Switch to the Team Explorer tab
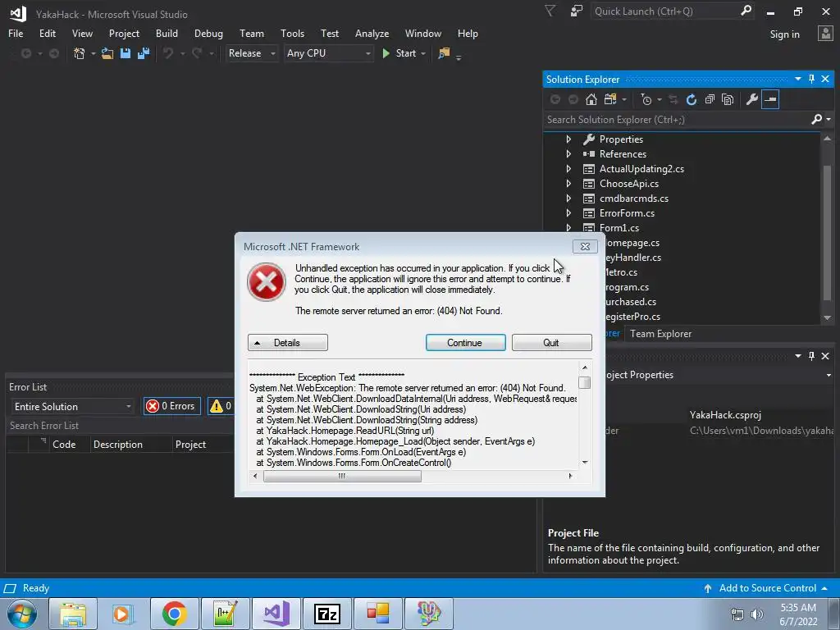Screen dimensions: 840x630 (660, 334)
